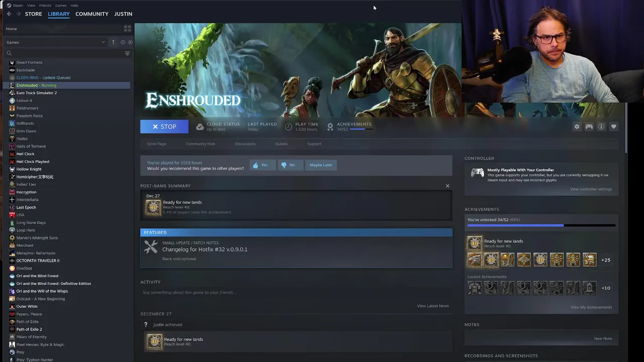Open the Help menu
The width and height of the screenshot is (644, 362).
[74, 6]
